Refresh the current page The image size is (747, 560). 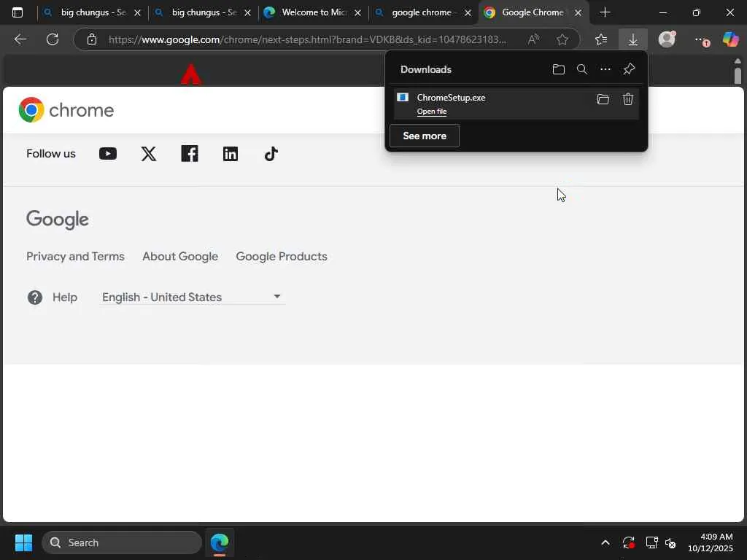53,39
